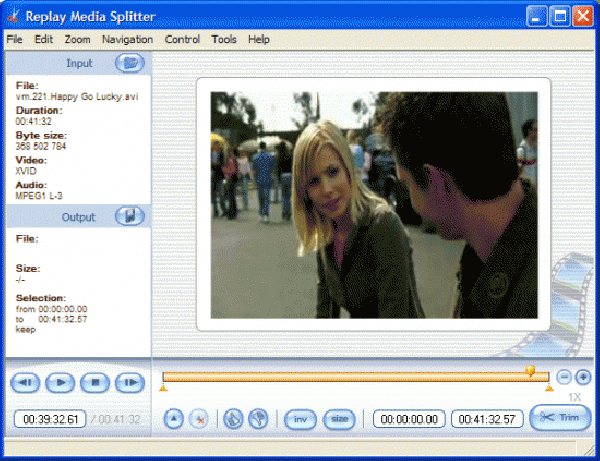Step to the next frame

(129, 382)
